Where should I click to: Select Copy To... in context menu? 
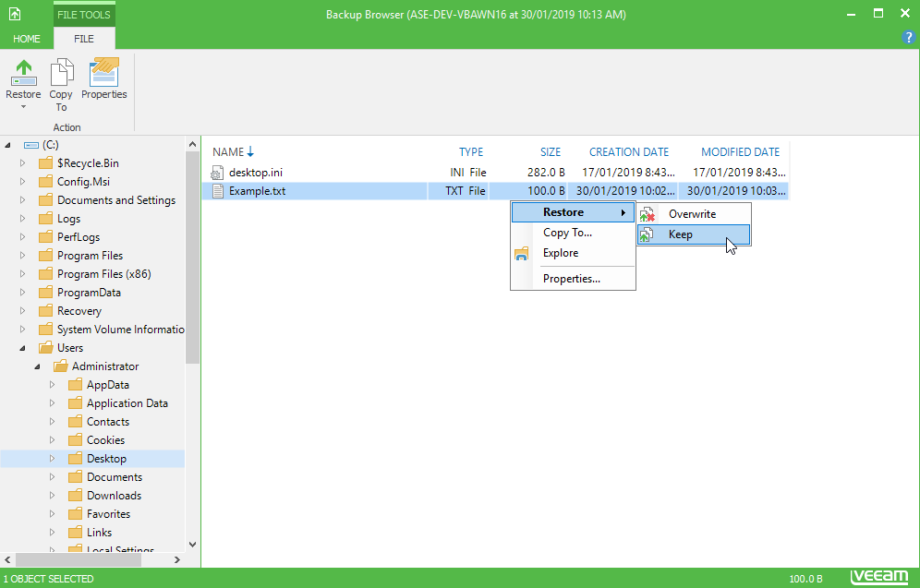tap(567, 233)
